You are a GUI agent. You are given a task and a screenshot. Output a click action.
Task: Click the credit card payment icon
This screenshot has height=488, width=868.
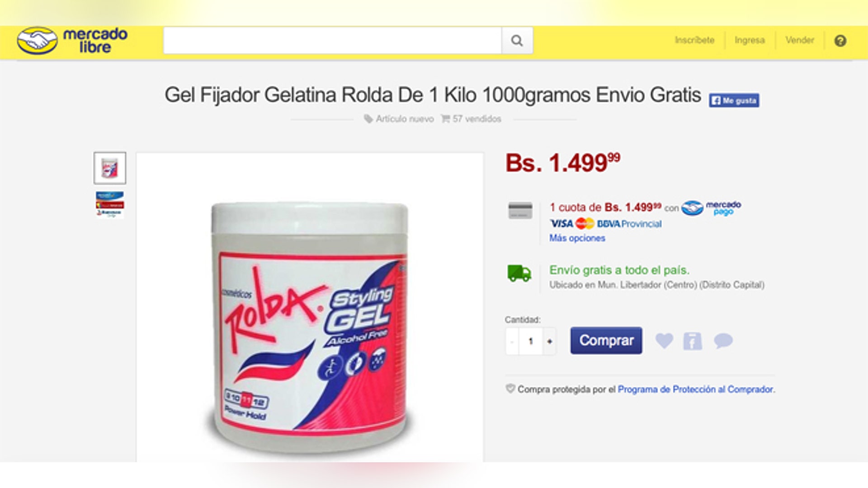520,211
